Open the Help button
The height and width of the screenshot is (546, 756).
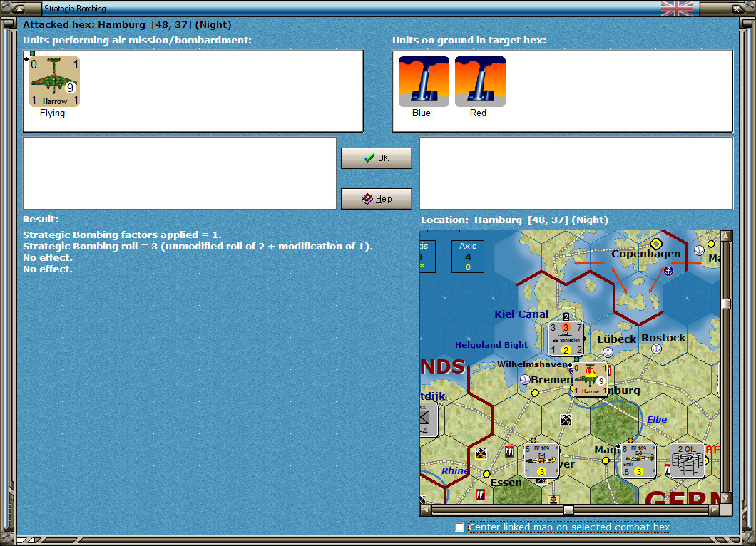377,199
